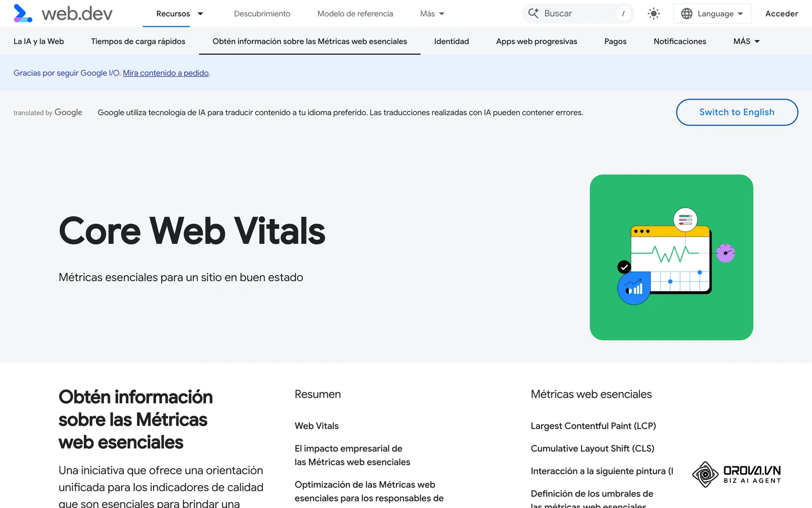Viewport: 812px width, 508px height.
Task: Click the translated by Google label
Action: coord(48,112)
